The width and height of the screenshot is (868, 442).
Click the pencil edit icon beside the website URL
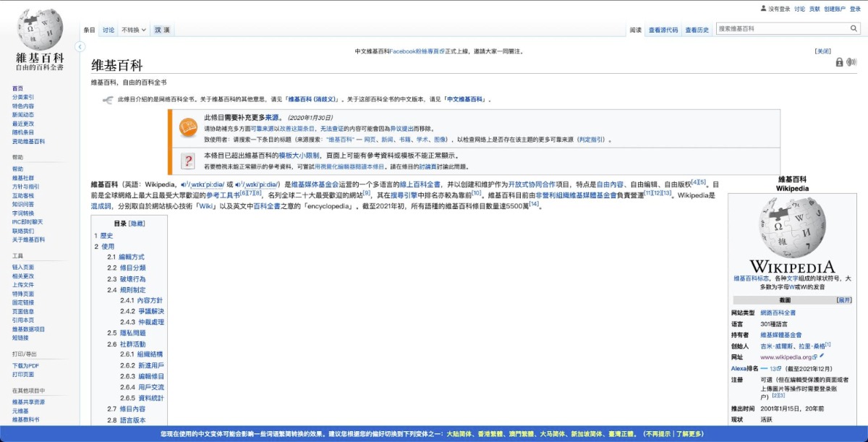tap(822, 356)
